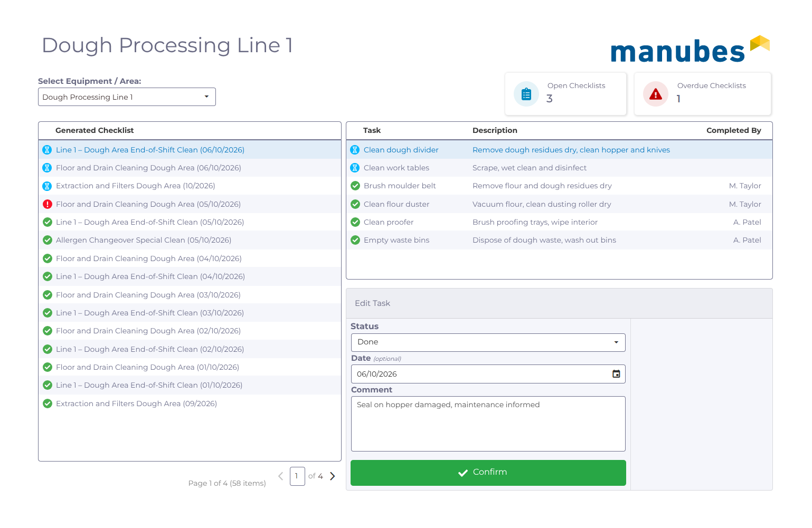The image size is (812, 528).
Task: Select Line 1 End-of-Shift Clean (02/10/2026) checklist
Action: (190, 349)
